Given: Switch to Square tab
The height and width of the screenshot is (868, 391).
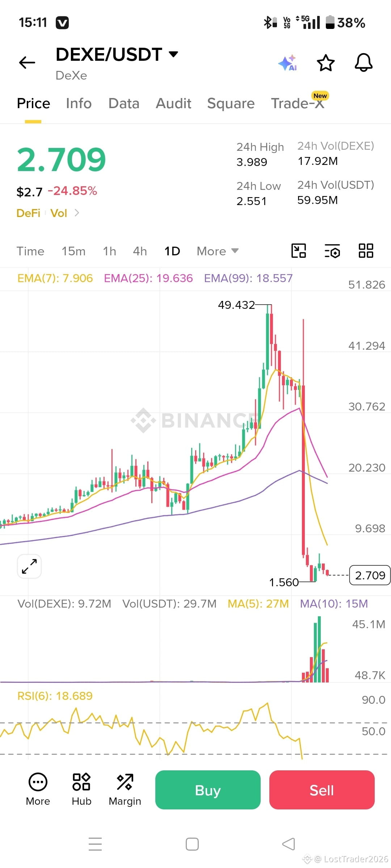Looking at the screenshot, I should (231, 103).
